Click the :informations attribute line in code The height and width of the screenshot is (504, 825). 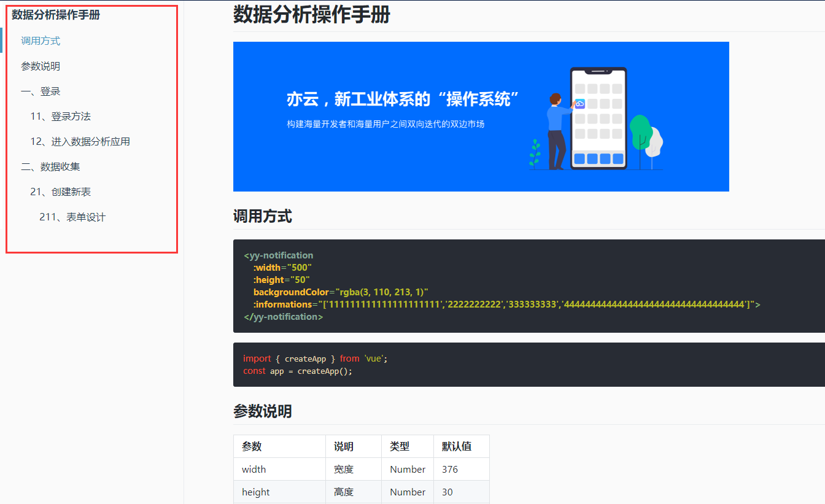tap(507, 304)
